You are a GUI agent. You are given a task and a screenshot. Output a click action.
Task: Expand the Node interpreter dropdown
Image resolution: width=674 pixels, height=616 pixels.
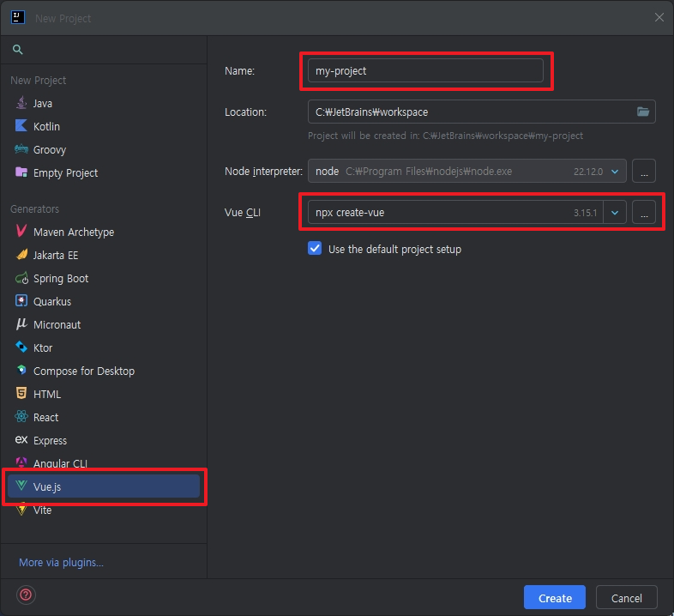(615, 172)
